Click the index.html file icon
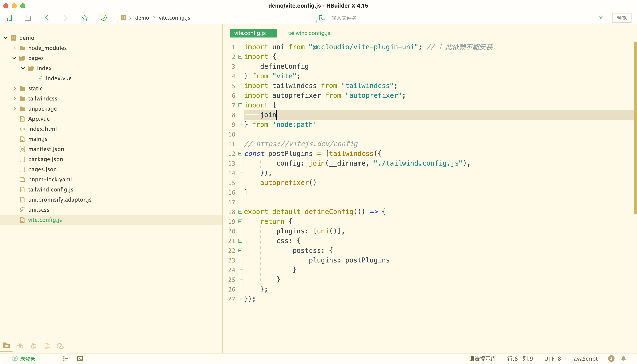 (x=22, y=129)
